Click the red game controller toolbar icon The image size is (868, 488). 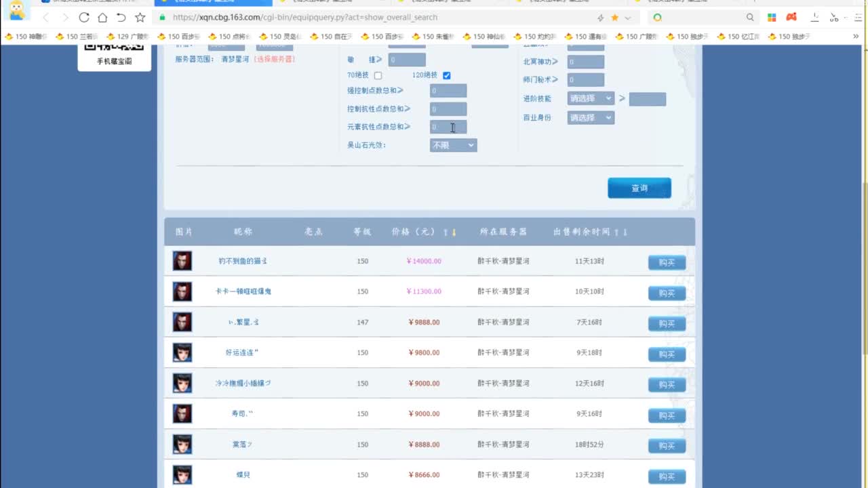(x=791, y=18)
